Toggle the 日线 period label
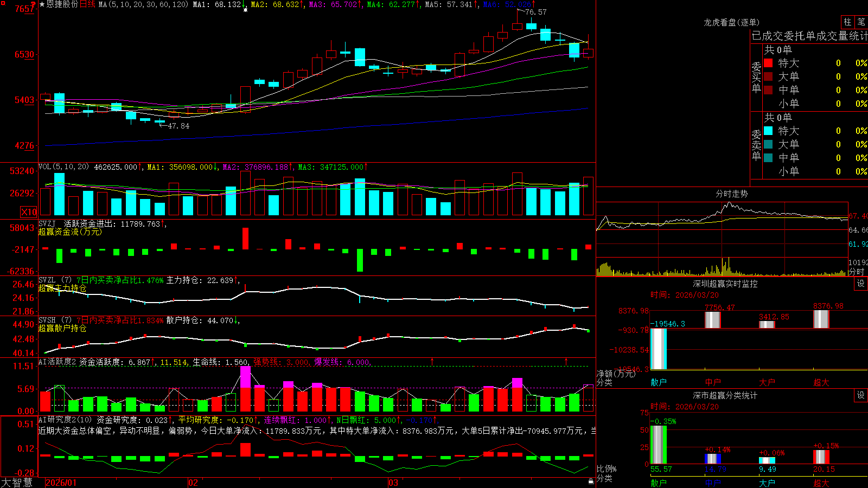 click(87, 4)
